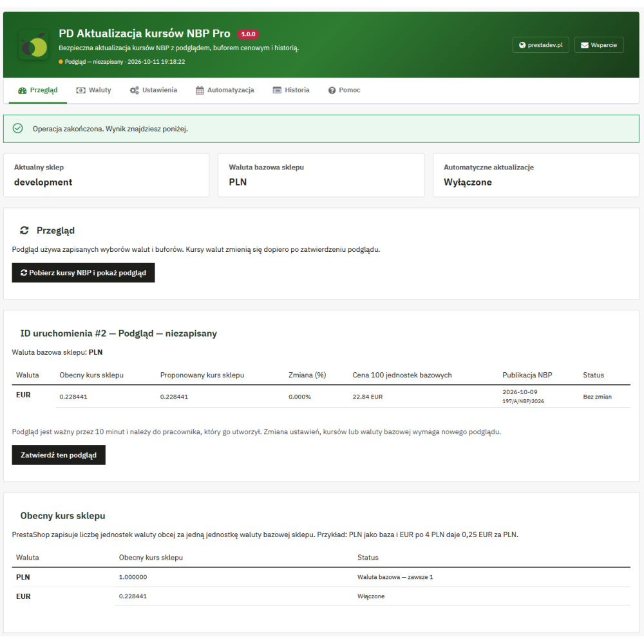Click the Cena 100 jednostek bazowych header
Screen dimensions: 644x644
tap(402, 375)
